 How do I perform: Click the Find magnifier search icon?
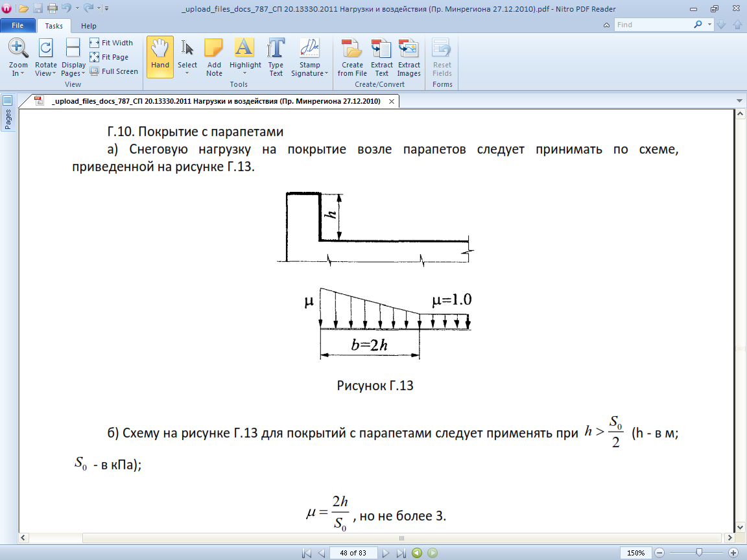[x=698, y=24]
